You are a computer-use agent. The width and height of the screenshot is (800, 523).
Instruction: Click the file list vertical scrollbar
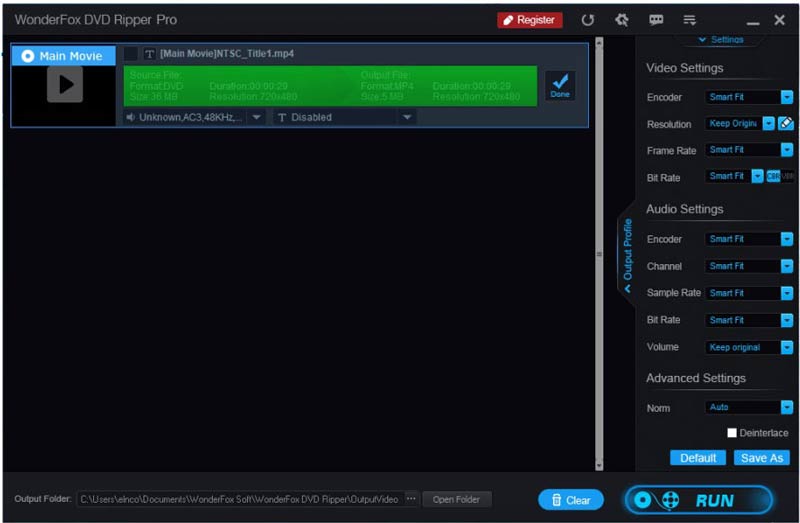(599, 254)
